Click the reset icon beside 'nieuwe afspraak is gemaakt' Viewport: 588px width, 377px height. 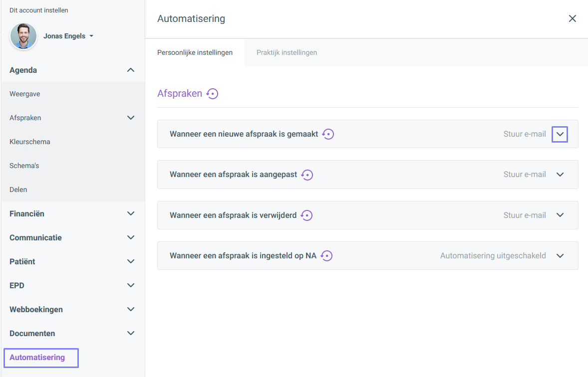pos(328,134)
